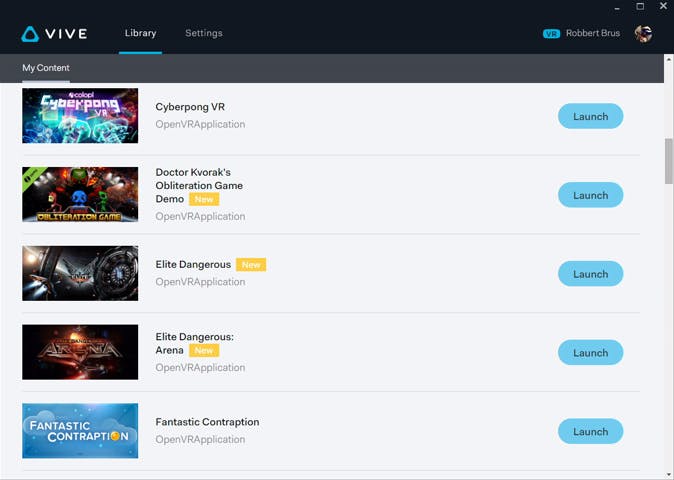The width and height of the screenshot is (674, 480).
Task: Open the Fantastic Contraption thumbnail
Action: (80, 431)
